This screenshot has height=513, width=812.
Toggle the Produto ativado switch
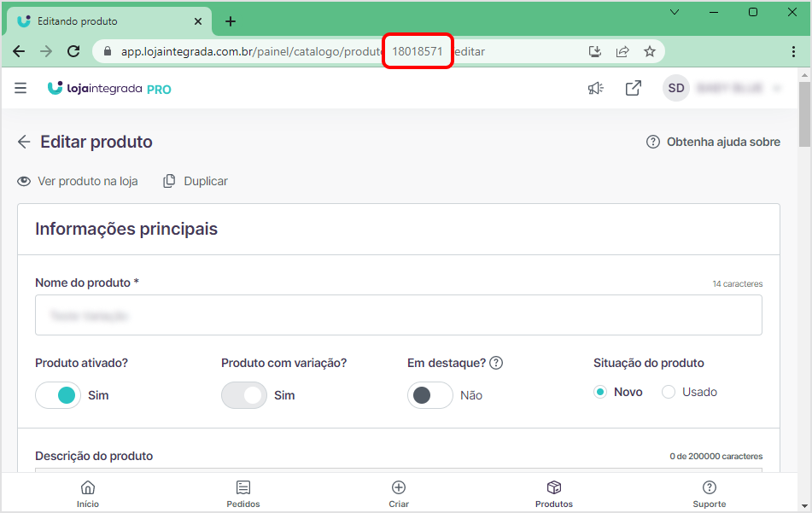(58, 395)
